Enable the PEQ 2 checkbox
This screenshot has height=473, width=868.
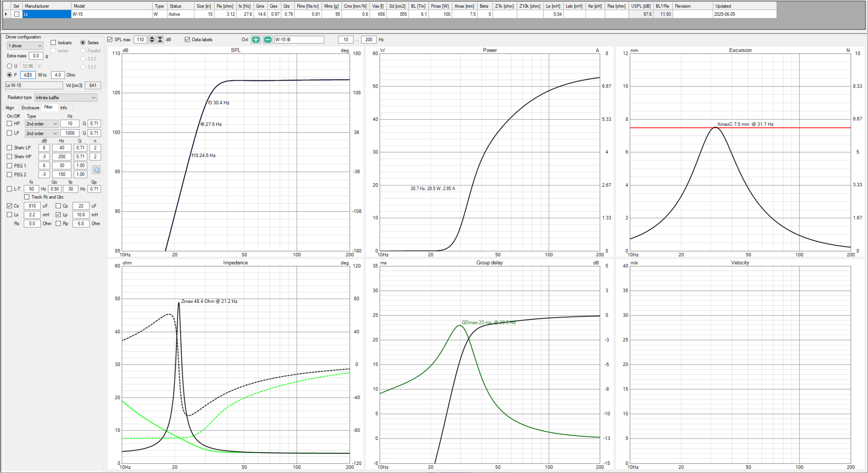(9, 174)
